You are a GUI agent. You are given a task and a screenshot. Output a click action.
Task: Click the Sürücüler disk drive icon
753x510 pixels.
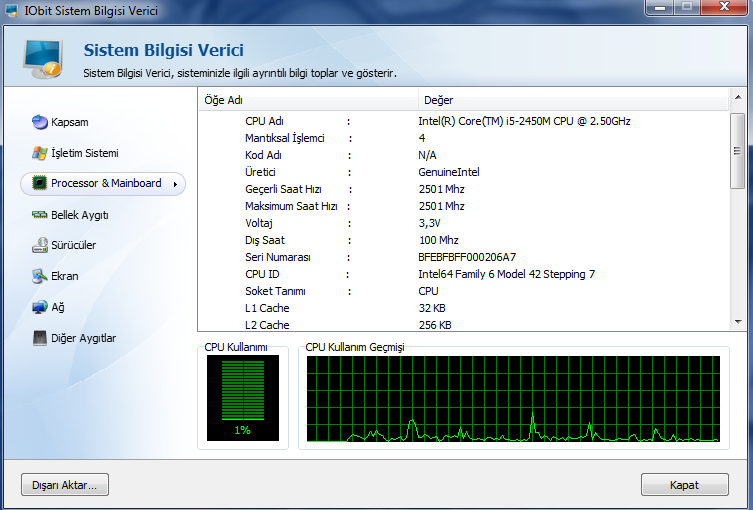coord(40,245)
